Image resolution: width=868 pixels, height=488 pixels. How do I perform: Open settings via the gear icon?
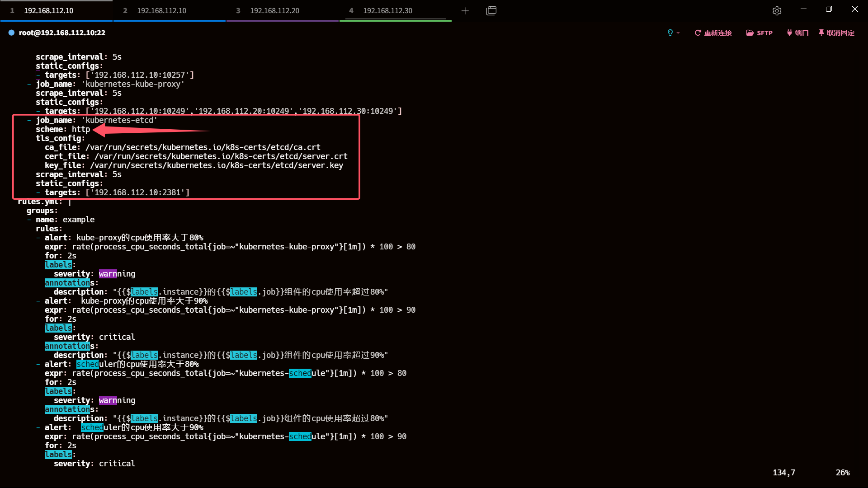pyautogui.click(x=777, y=11)
